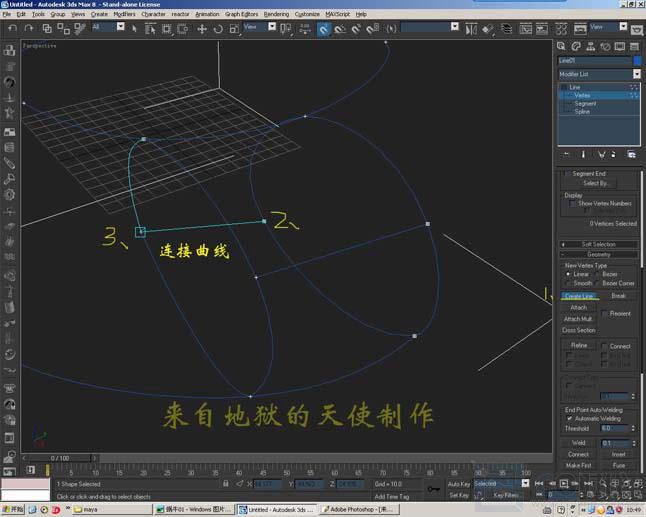Expand the Soft Selection rollout
Image resolution: width=646 pixels, height=517 pixels.
pos(599,244)
